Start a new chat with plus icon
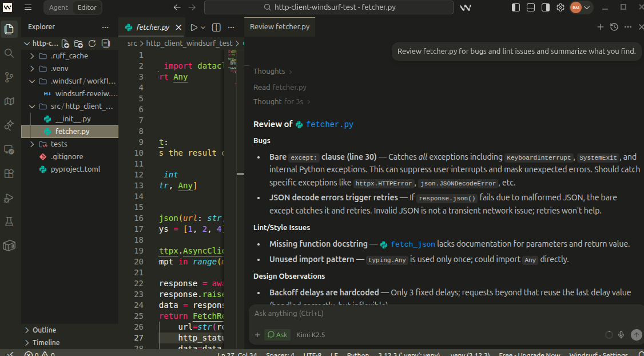Viewport: 644px width, 356px height. pos(601,27)
